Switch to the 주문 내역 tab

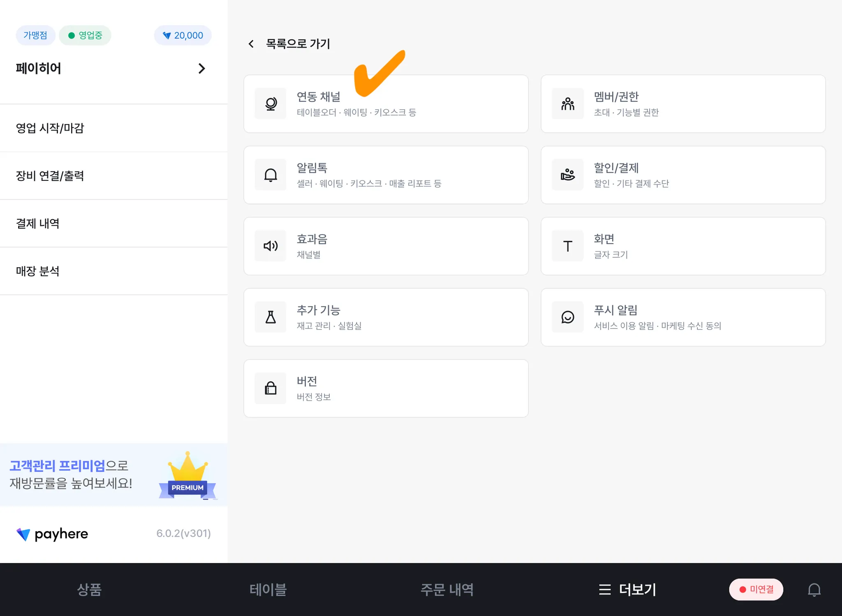447,589
